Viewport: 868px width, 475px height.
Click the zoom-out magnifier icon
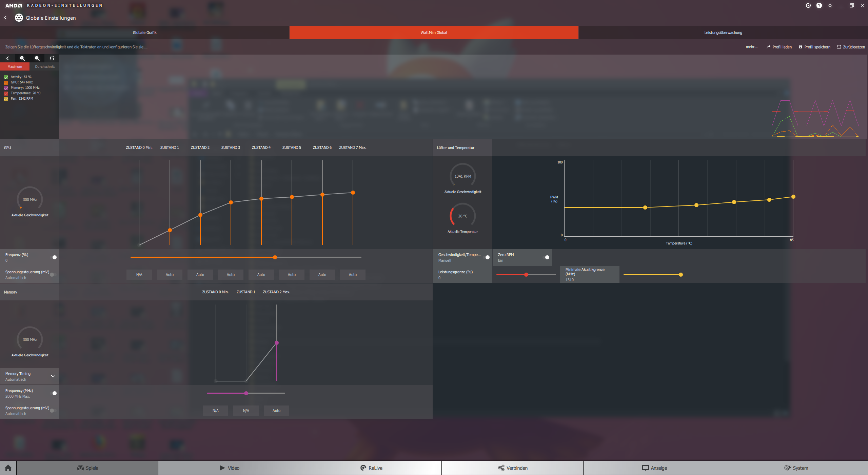(x=37, y=58)
